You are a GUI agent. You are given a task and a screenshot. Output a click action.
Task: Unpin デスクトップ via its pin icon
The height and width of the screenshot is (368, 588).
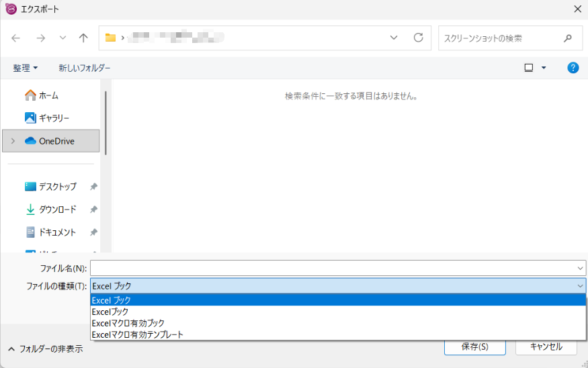[x=93, y=186]
